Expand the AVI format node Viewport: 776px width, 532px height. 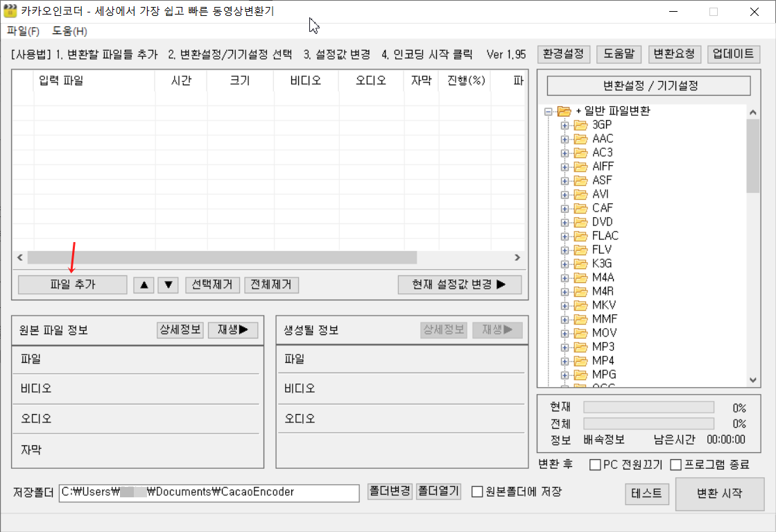[564, 194]
